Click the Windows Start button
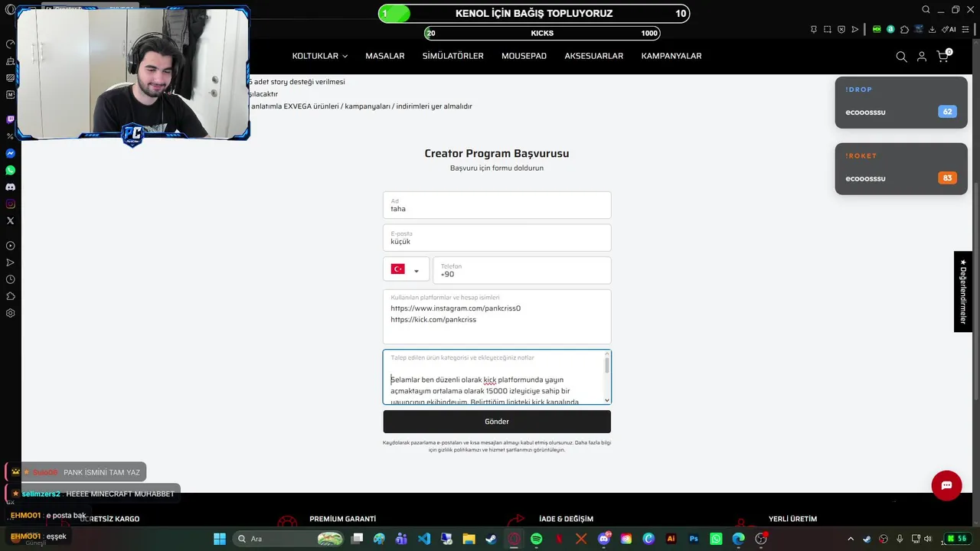The image size is (980, 551). pos(220,539)
